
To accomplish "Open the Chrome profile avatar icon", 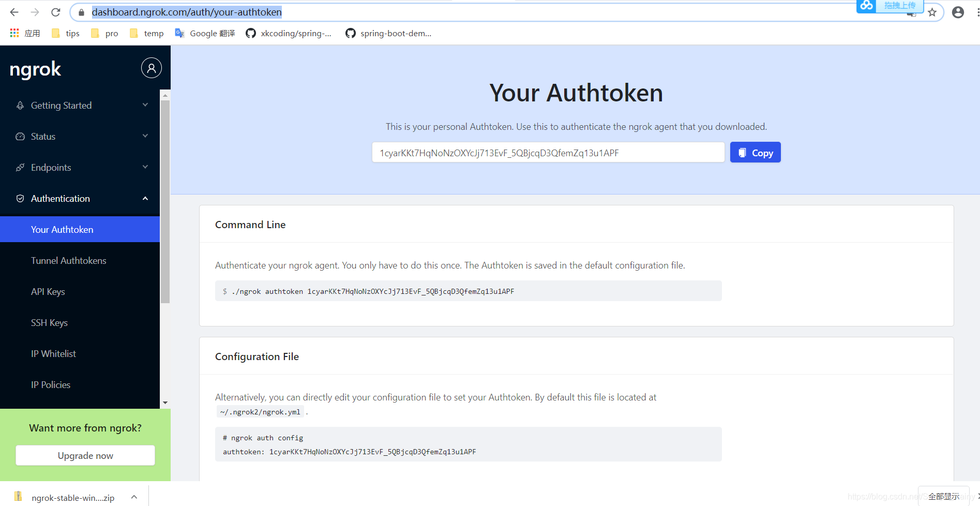I will pos(958,12).
